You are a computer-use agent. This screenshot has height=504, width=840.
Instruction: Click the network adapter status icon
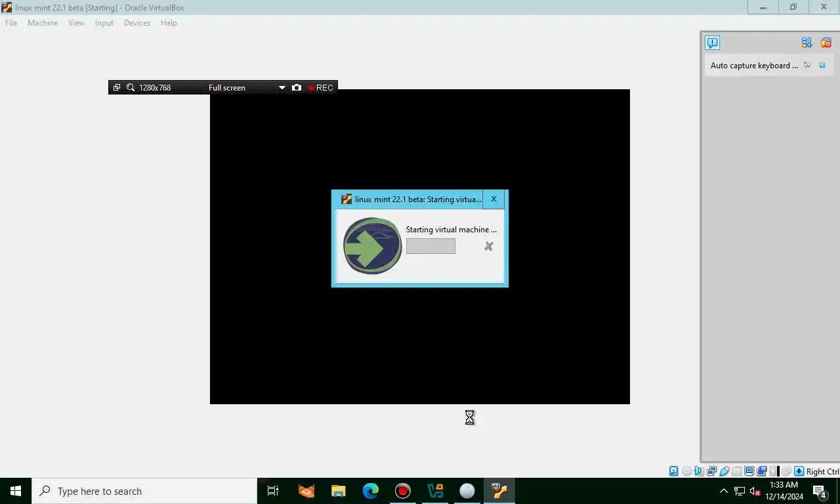pos(711,471)
